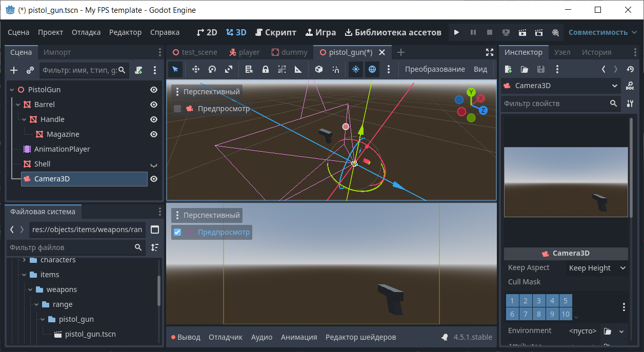Collapse the PistolGun tree node
The height and width of the screenshot is (352, 644).
click(12, 90)
